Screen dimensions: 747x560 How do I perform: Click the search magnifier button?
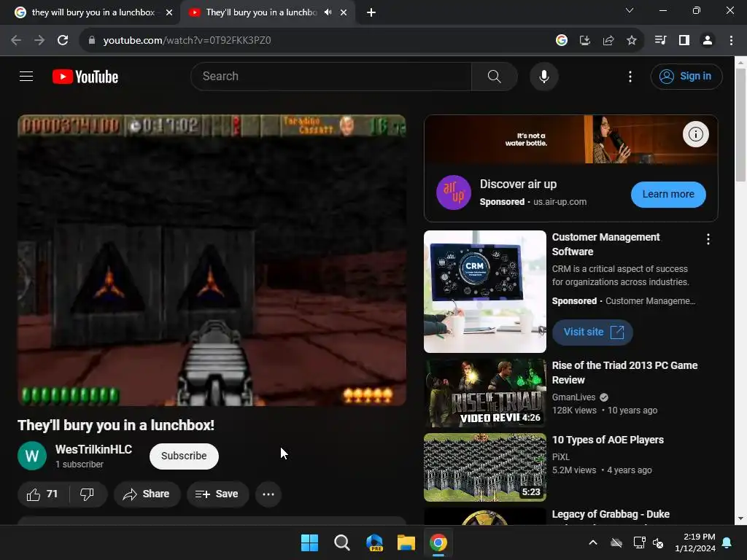(494, 76)
